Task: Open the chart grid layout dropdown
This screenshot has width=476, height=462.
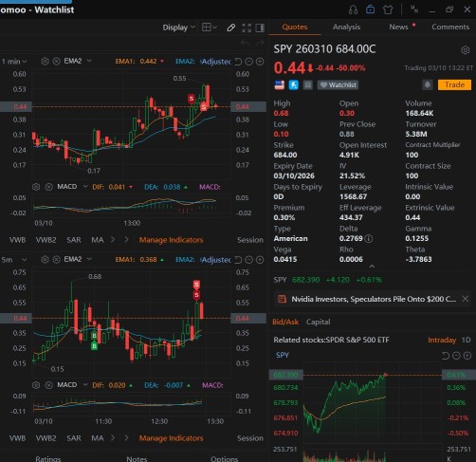Action: tap(210, 28)
